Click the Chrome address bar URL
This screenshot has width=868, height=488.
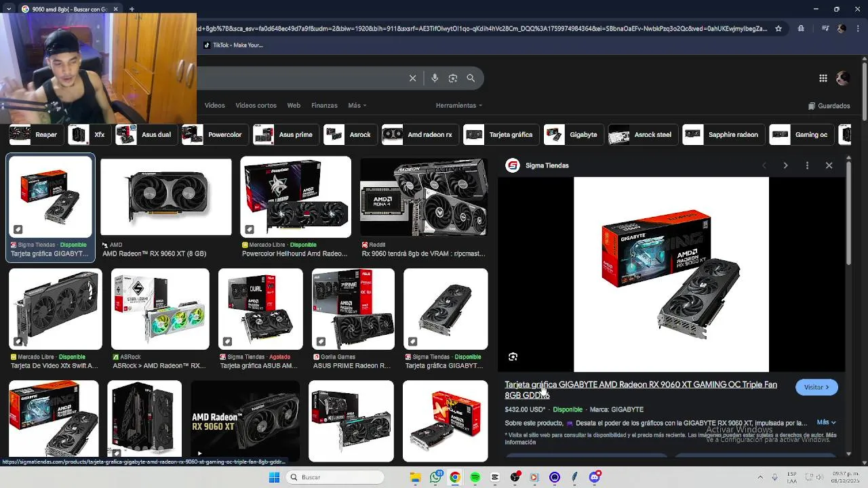click(x=481, y=28)
